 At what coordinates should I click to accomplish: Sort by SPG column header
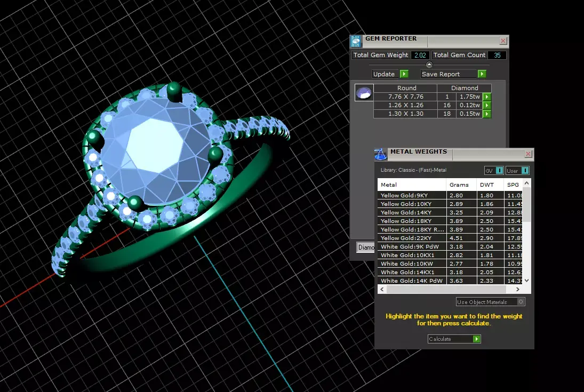point(513,185)
